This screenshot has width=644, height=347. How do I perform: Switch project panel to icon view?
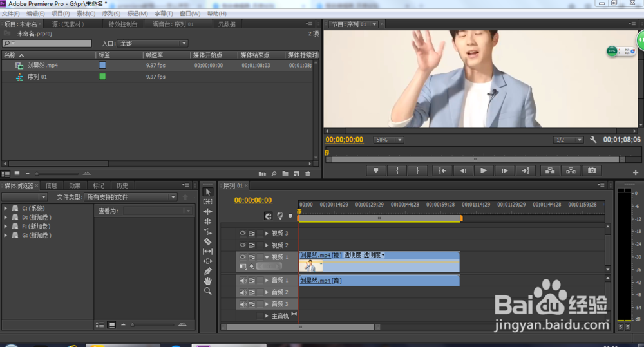click(17, 174)
